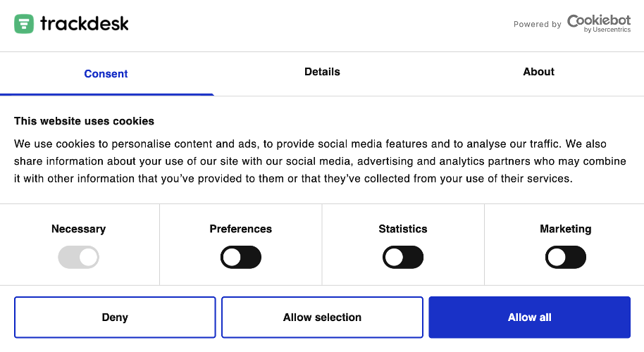Click the 'This website uses cookies' heading

[x=84, y=121]
